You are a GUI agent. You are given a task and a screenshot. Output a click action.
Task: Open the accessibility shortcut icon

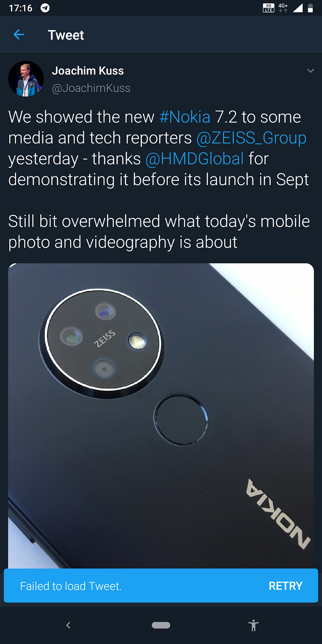click(254, 625)
